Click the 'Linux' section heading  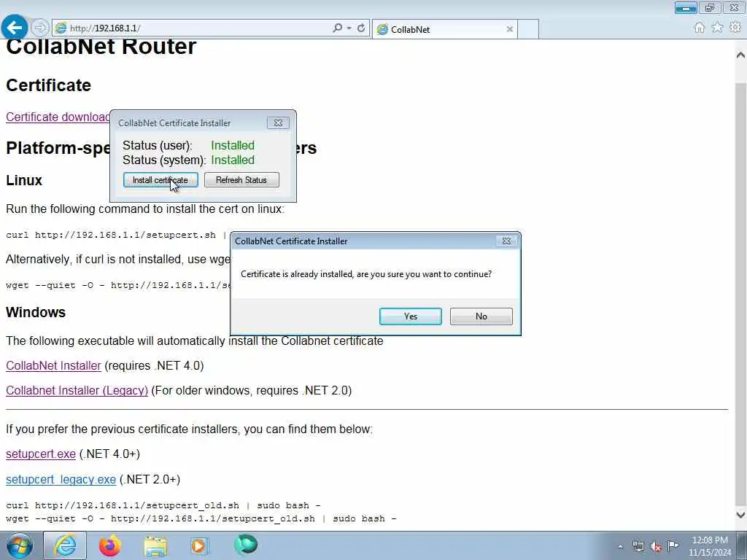[x=24, y=181]
